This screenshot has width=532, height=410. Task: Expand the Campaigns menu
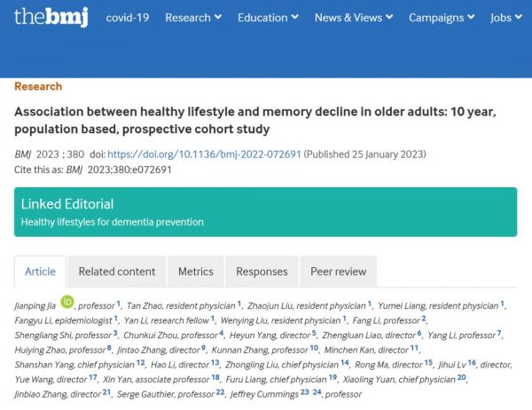442,18
